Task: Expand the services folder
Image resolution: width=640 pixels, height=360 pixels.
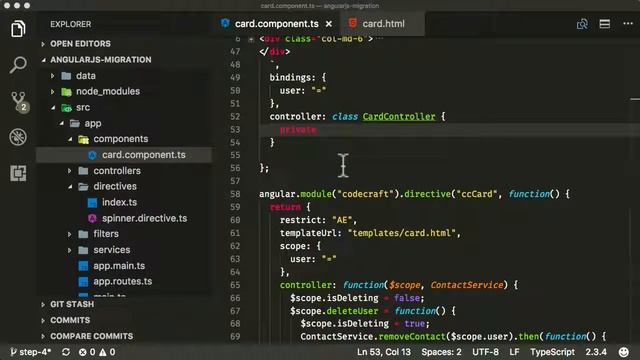Action: 69,250
